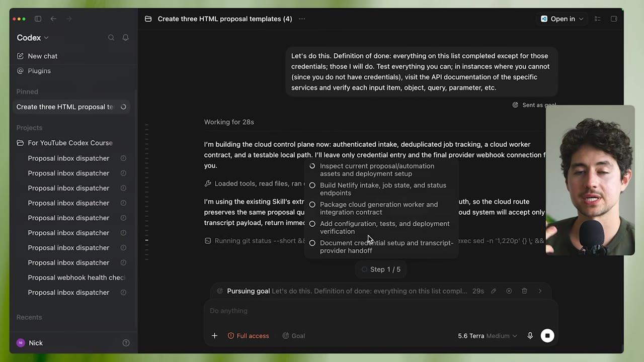Open the 5.6 Terra Medium model dropdown
This screenshot has width=644, height=362.
point(487,336)
